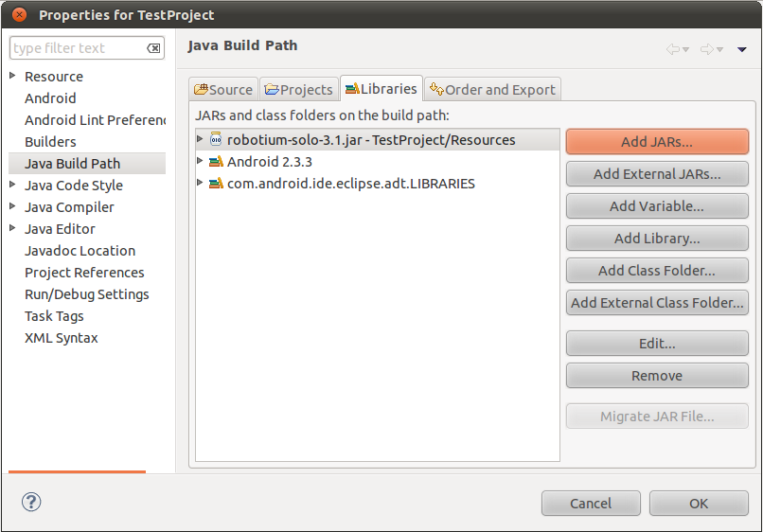Image resolution: width=763 pixels, height=532 pixels.
Task: Open XML Syntax page
Action: click(62, 338)
